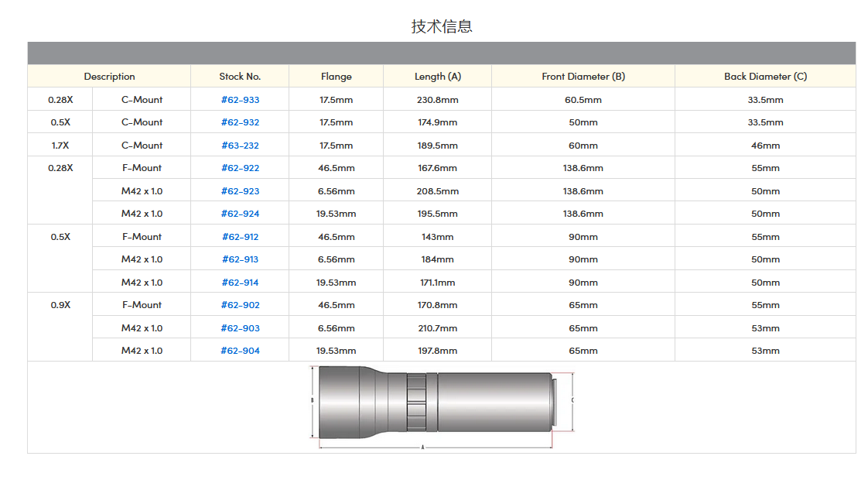The height and width of the screenshot is (480, 868).
Task: Select the 189.5mm length cell
Action: click(437, 146)
